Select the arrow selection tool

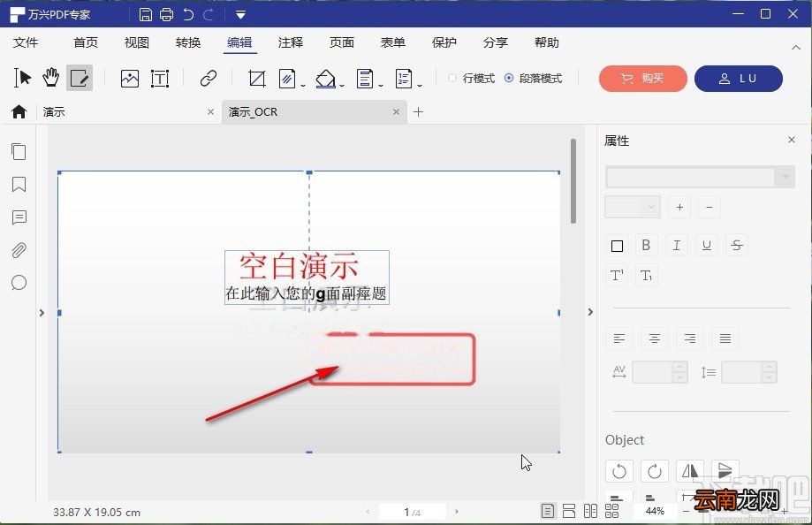(x=22, y=79)
